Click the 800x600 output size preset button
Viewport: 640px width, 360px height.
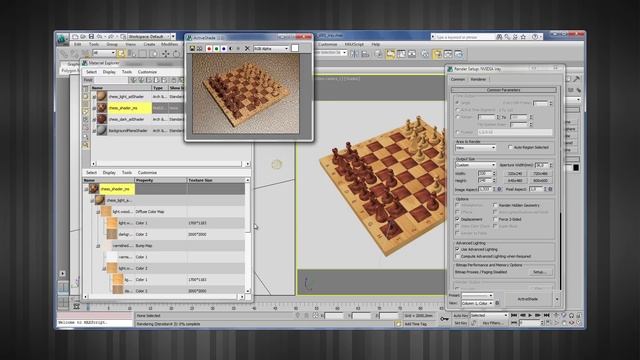point(540,180)
